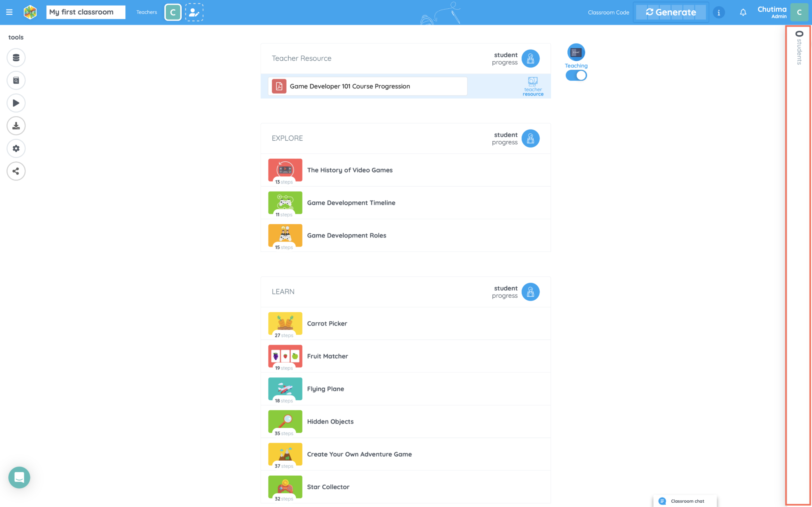The image size is (812, 507).
Task: Select the database tool in tools sidebar
Action: pyautogui.click(x=16, y=57)
